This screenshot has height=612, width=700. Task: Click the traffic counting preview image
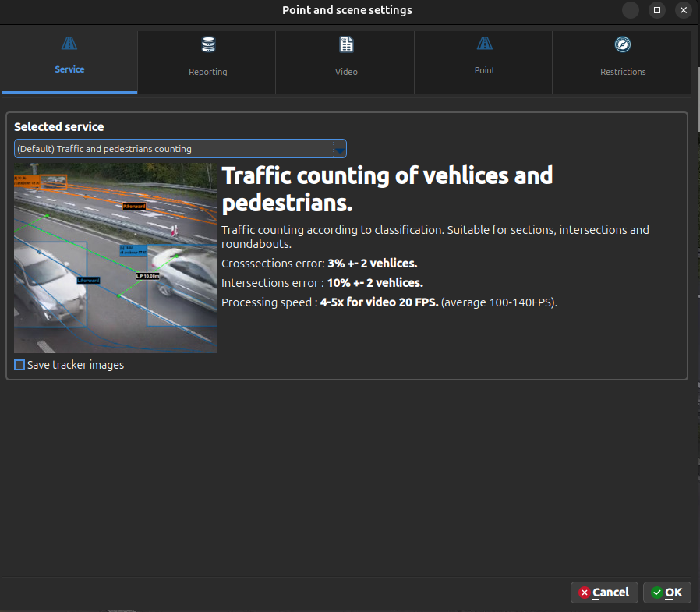pyautogui.click(x=115, y=258)
